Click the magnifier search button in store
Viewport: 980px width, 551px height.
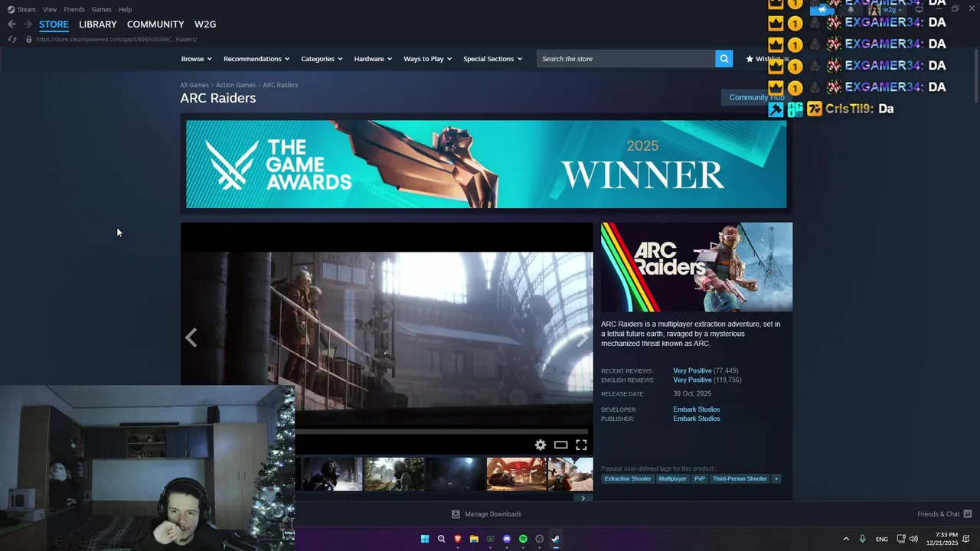pos(724,59)
